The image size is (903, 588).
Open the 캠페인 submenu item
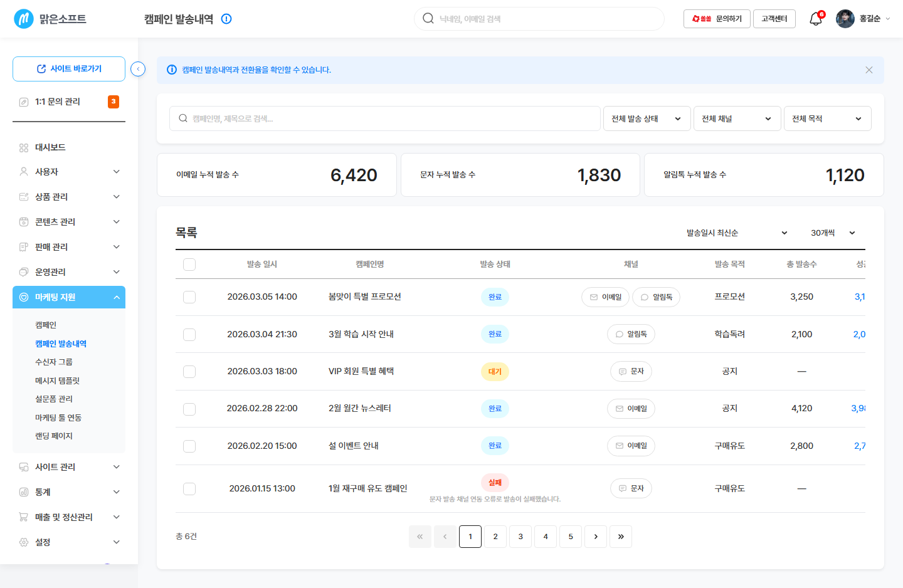point(46,325)
